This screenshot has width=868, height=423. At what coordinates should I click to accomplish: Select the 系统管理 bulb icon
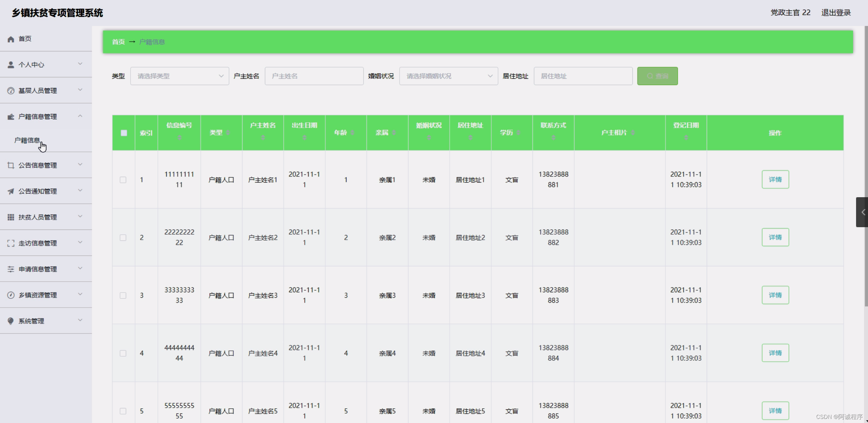pos(10,320)
